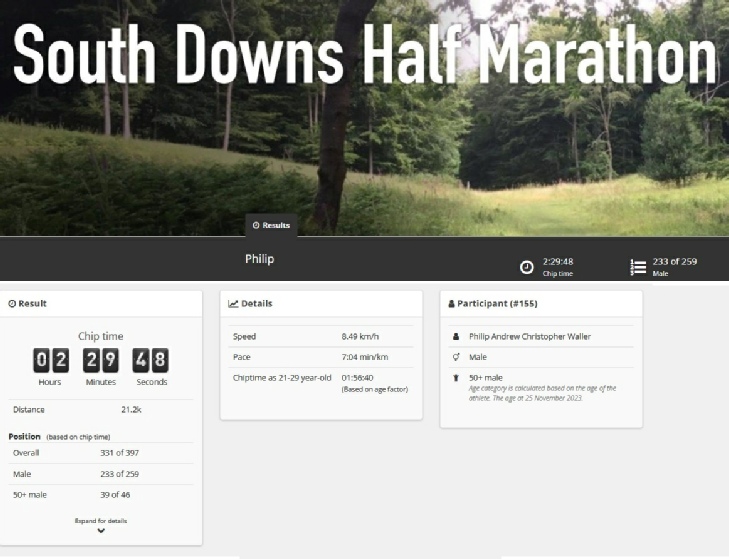This screenshot has height=559, width=729.
Task: Select the Overall position row 331 of 397
Action: coord(101,453)
